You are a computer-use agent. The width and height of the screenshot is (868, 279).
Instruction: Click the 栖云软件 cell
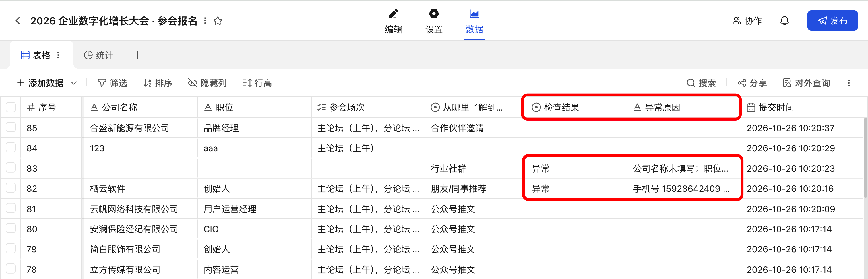141,189
